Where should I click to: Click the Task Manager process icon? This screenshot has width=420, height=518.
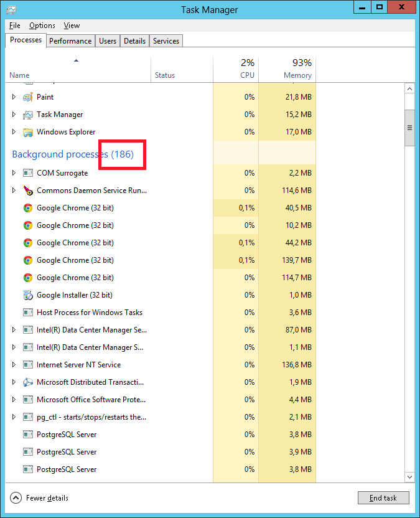tap(27, 115)
